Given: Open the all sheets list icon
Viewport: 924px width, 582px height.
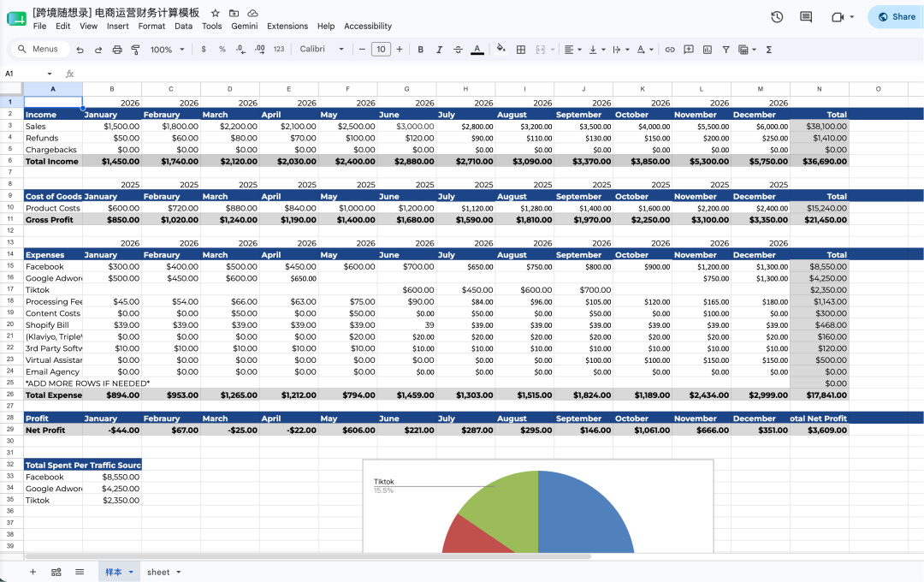Looking at the screenshot, I should click(x=80, y=572).
